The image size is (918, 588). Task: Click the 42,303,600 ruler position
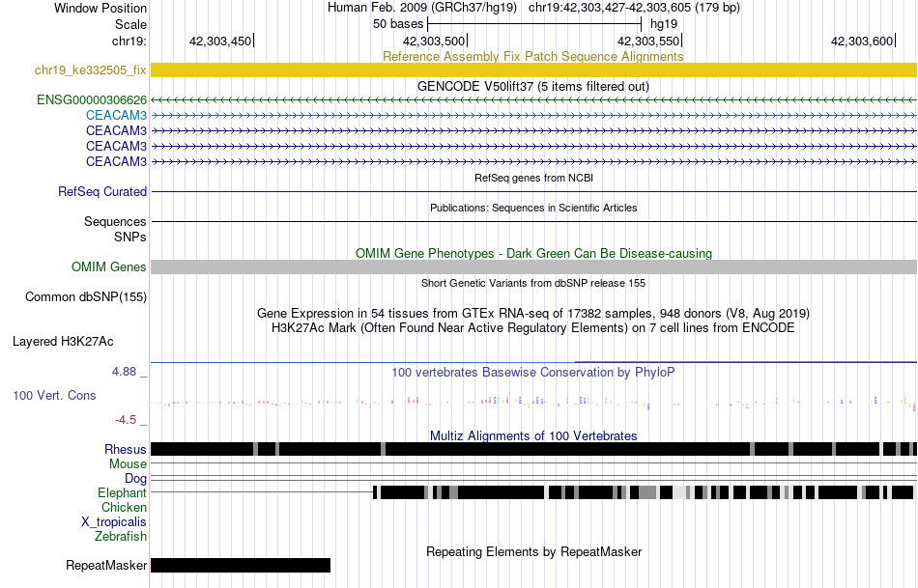[862, 41]
